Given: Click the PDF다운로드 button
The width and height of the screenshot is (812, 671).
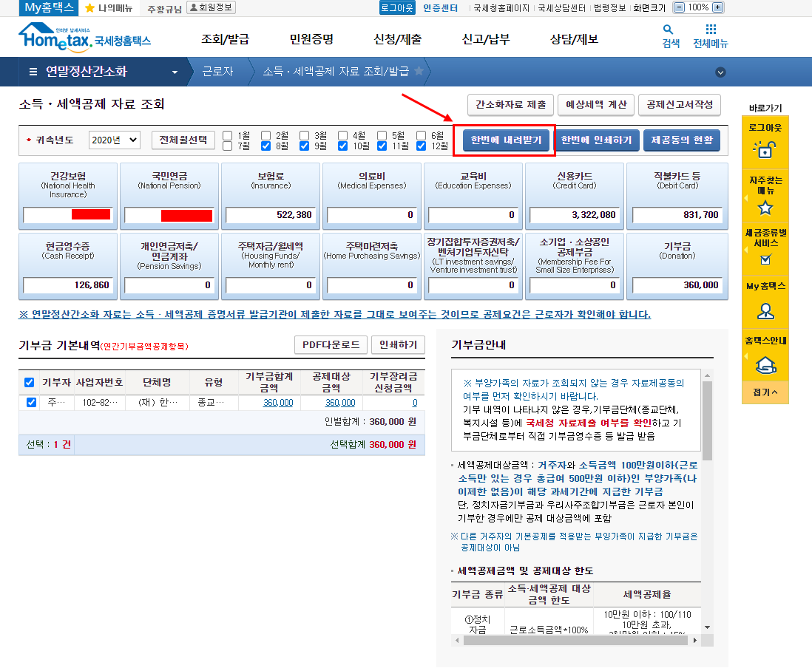Looking at the screenshot, I should click(x=331, y=344).
